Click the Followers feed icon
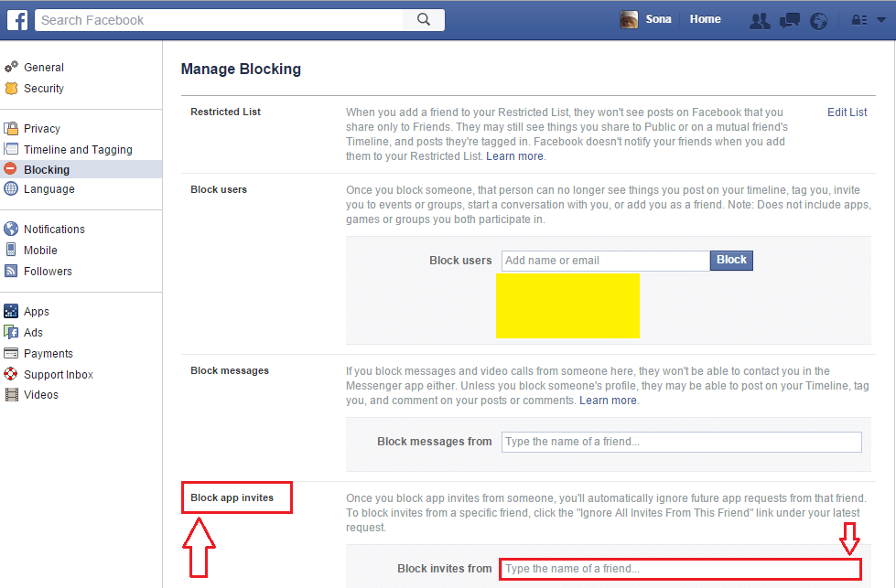Screen dimensions: 896x588 pos(11,271)
